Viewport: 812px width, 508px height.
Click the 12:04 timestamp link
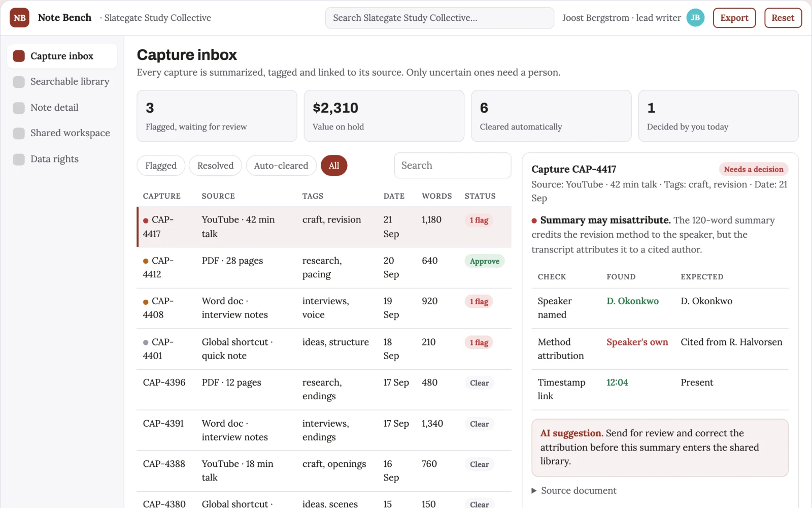[617, 383]
